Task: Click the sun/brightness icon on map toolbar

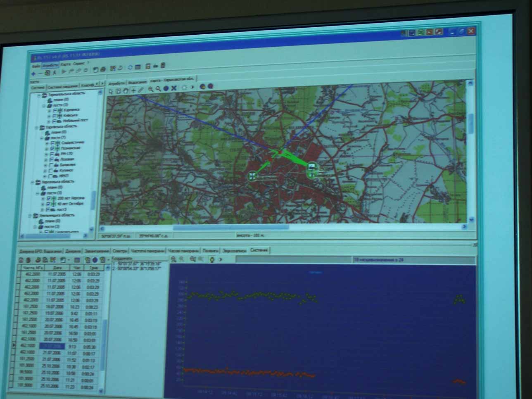Action: pos(184,87)
